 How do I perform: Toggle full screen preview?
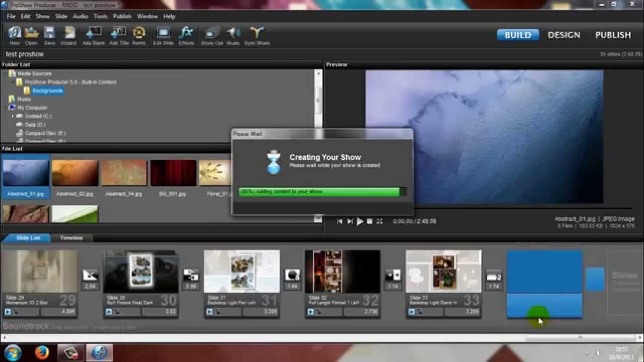(x=380, y=222)
